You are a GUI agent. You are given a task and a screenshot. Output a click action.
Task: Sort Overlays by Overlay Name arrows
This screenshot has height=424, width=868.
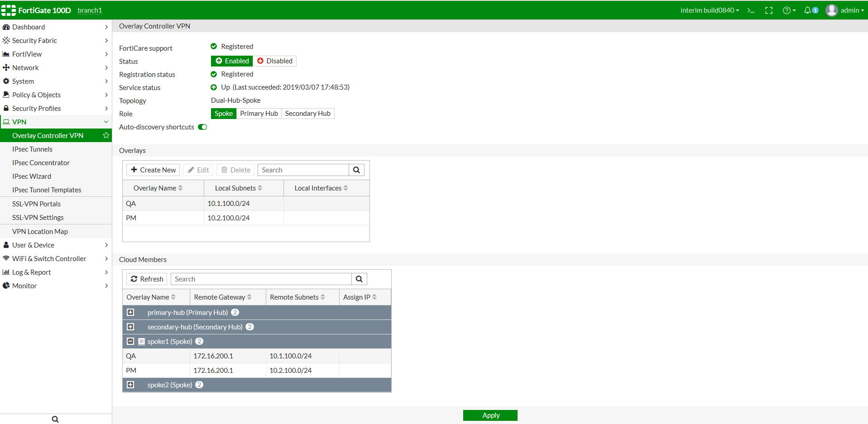tap(180, 188)
